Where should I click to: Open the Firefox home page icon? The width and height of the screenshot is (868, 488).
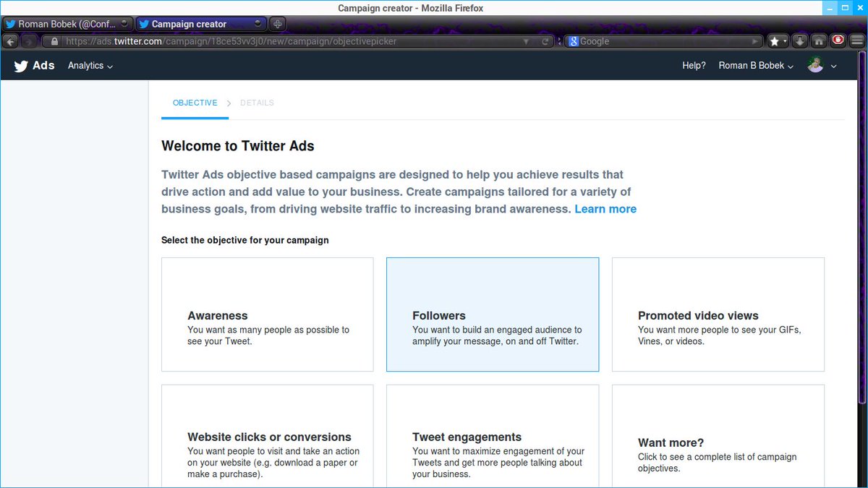coord(818,41)
